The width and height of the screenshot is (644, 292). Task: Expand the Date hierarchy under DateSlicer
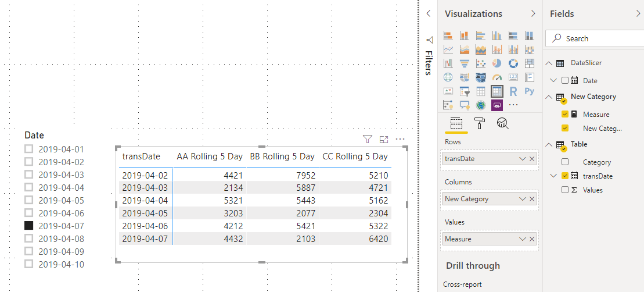click(553, 81)
